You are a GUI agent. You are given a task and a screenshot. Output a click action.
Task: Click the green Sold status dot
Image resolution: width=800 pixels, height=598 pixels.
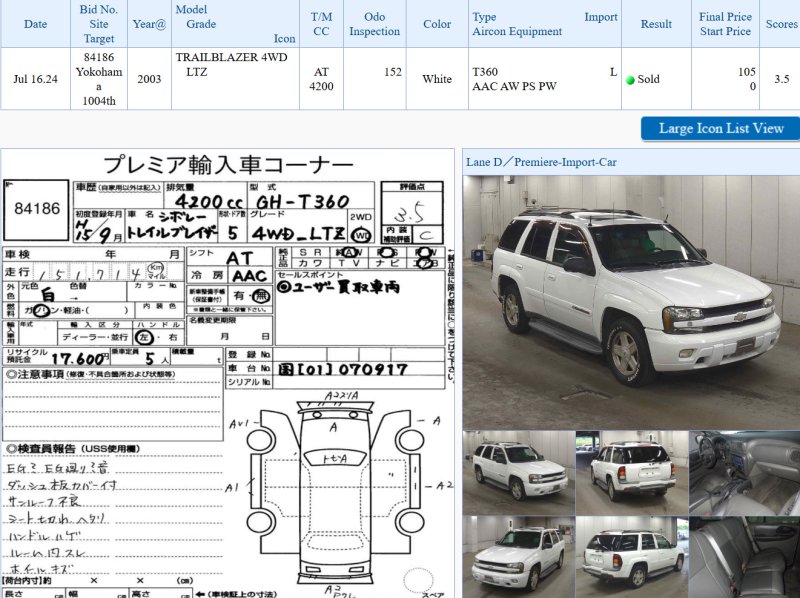(x=631, y=80)
